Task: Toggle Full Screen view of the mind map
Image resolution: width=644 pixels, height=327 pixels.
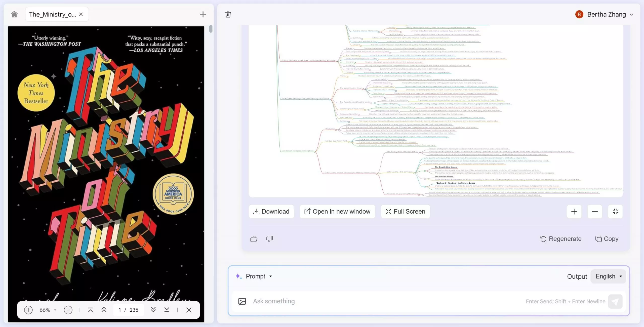Action: point(405,212)
